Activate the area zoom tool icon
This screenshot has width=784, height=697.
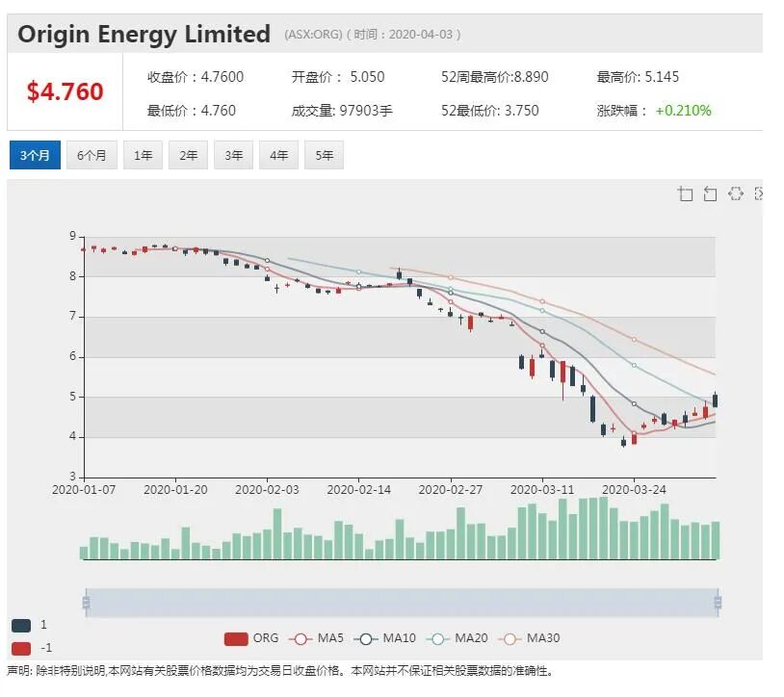(685, 194)
